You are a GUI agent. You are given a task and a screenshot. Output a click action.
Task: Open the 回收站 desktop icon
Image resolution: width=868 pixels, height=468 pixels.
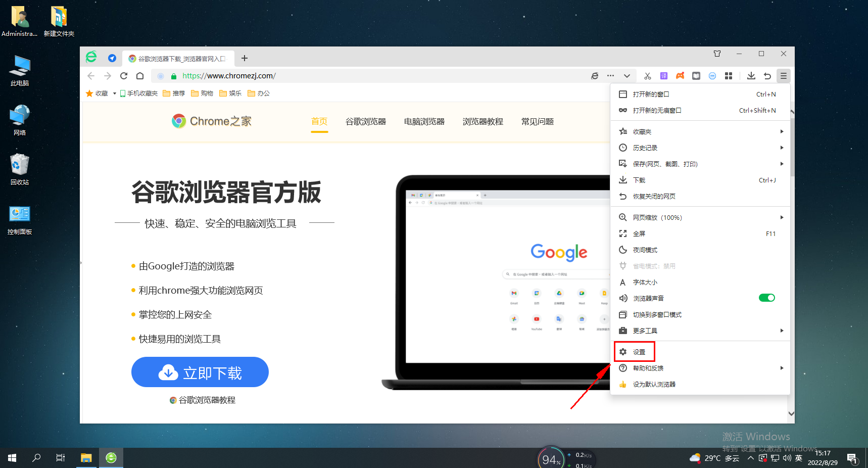click(19, 169)
